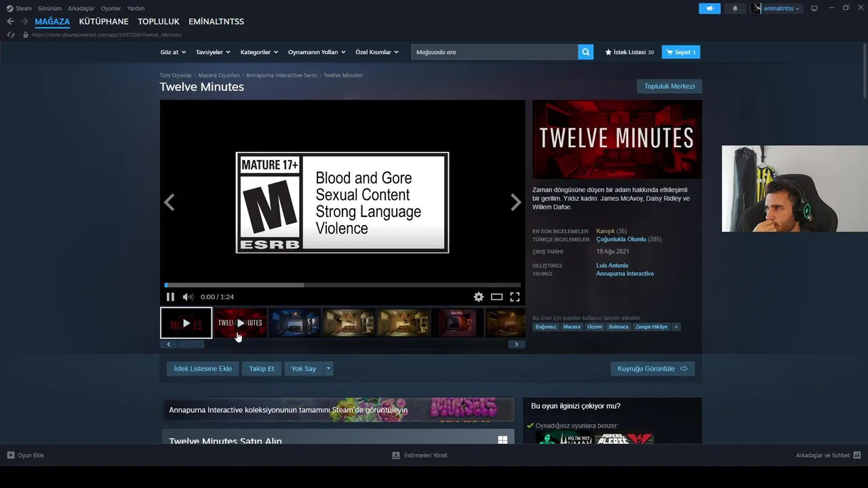868x488 pixels.
Task: Seek on the trailer progress bar
Action: click(x=342, y=285)
